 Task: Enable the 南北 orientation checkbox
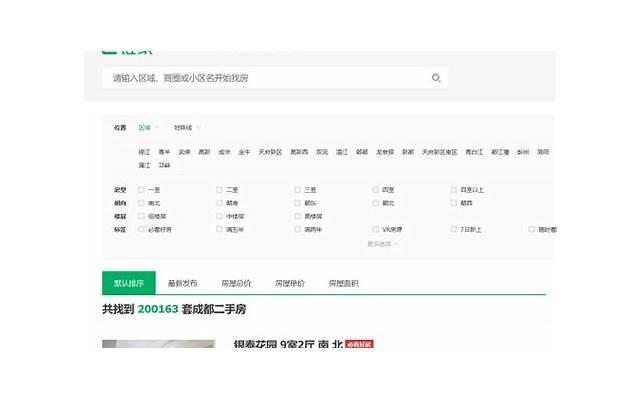[141, 203]
